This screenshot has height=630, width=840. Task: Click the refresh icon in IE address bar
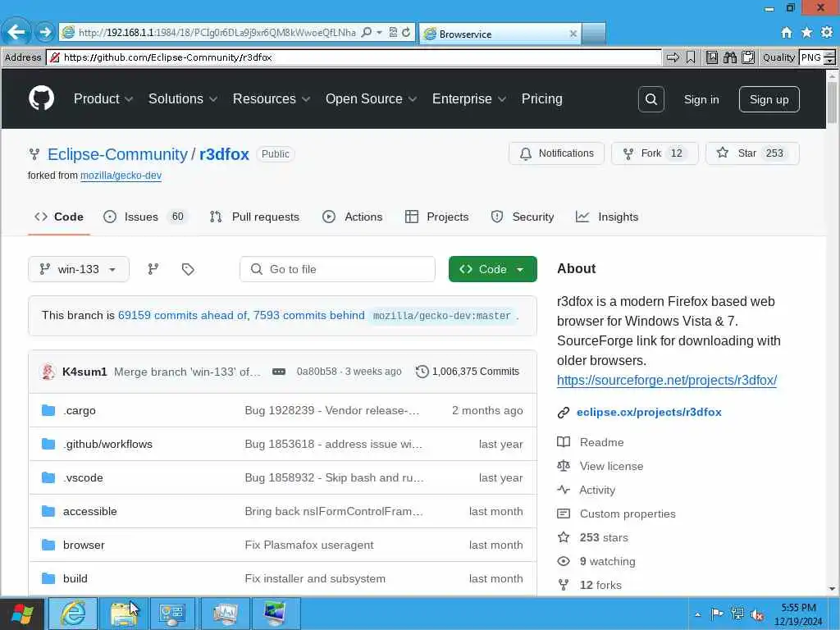point(406,33)
